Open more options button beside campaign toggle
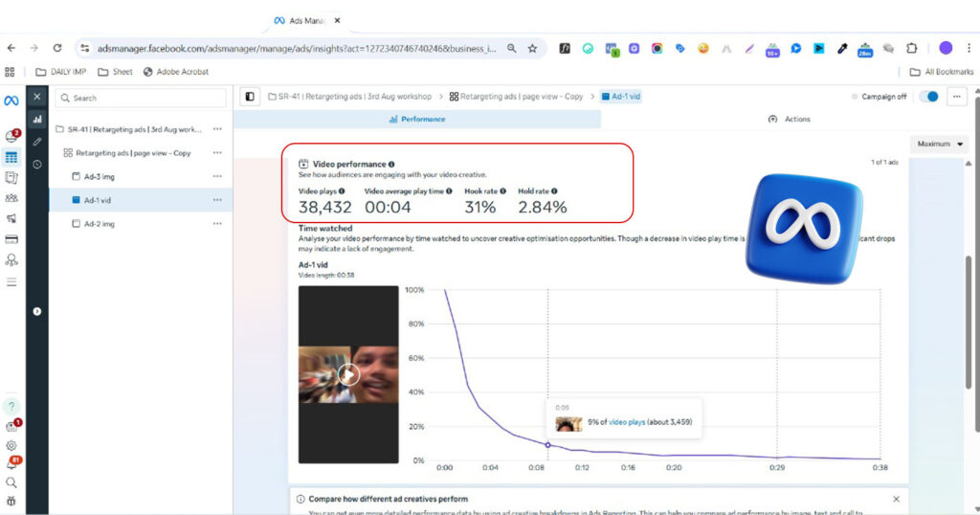980x515 pixels. 957,97
